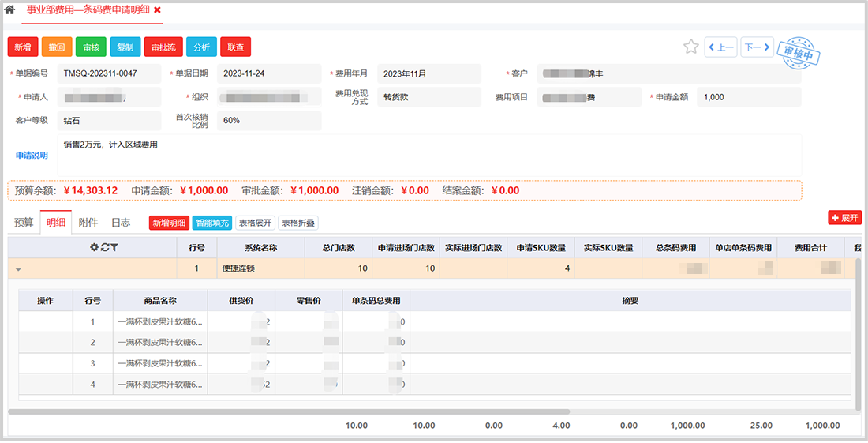Close the 条码费申请明细 tab
The height and width of the screenshot is (443, 868).
[x=157, y=10]
